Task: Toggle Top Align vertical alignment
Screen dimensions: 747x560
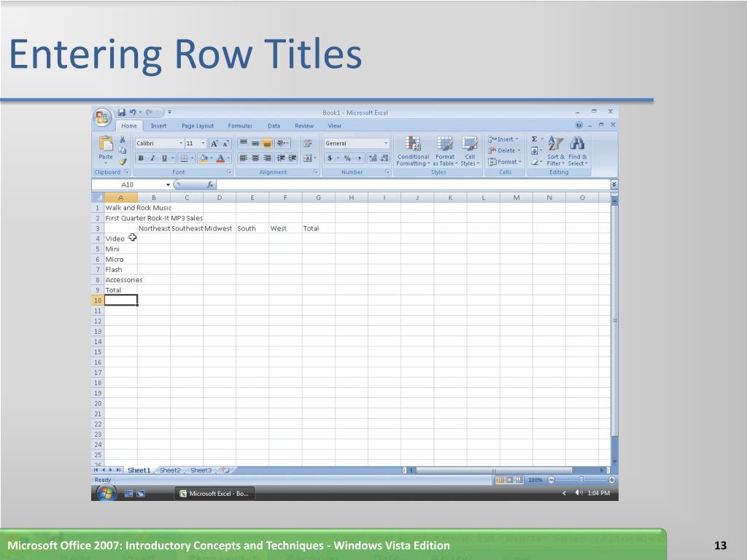Action: coord(243,144)
